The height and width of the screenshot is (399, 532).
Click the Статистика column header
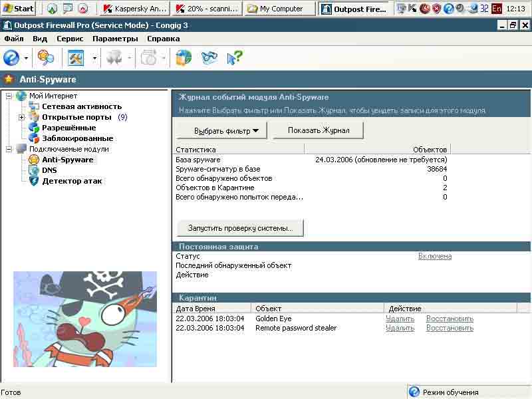239,149
